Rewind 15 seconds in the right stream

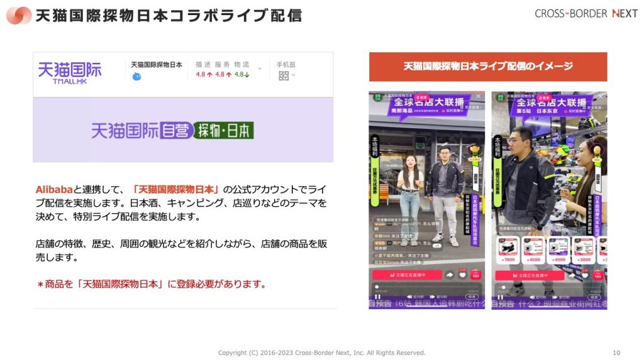(x=538, y=297)
